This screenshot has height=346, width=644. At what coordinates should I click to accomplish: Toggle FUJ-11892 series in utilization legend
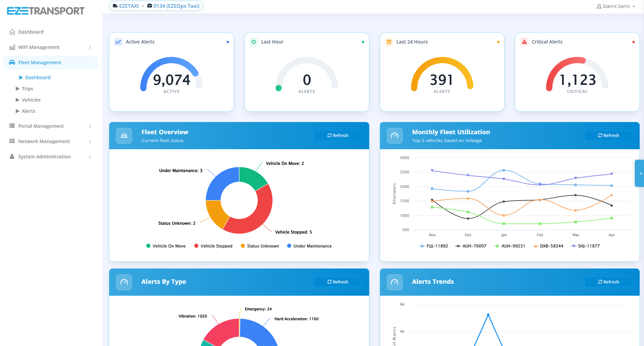(x=434, y=246)
